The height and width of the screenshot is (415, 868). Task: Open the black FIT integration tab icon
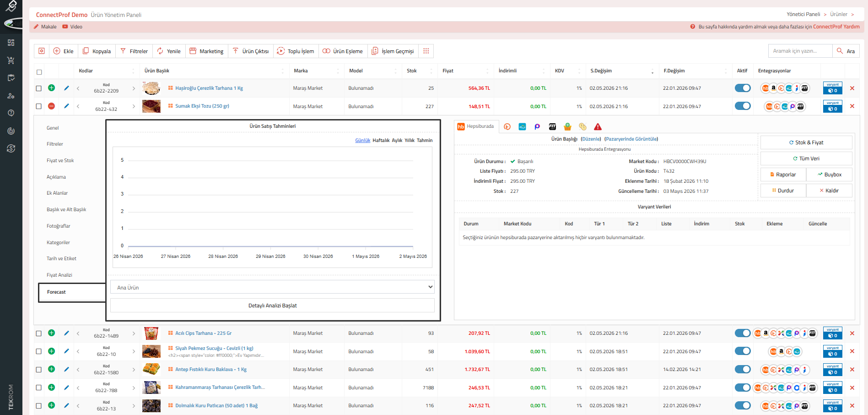552,127
